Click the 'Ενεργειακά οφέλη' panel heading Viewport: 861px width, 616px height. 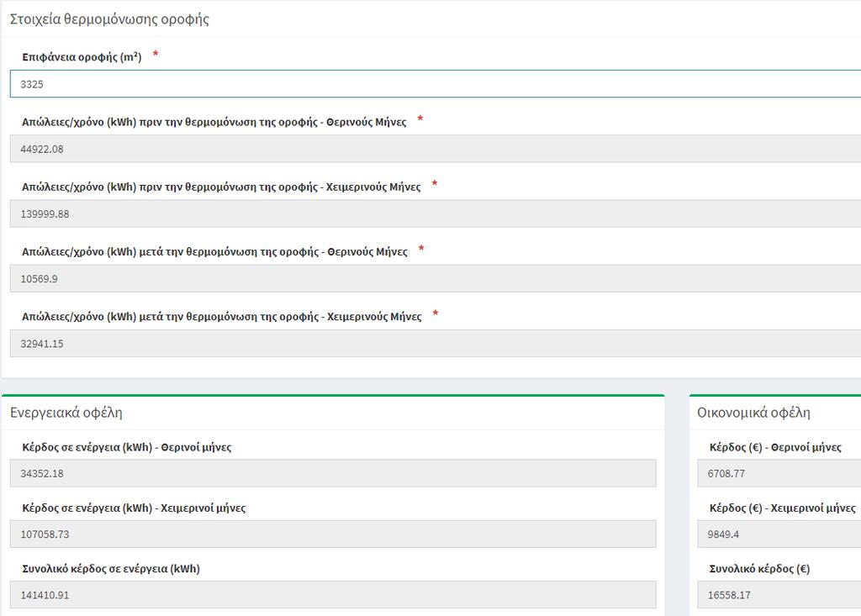[x=66, y=413]
